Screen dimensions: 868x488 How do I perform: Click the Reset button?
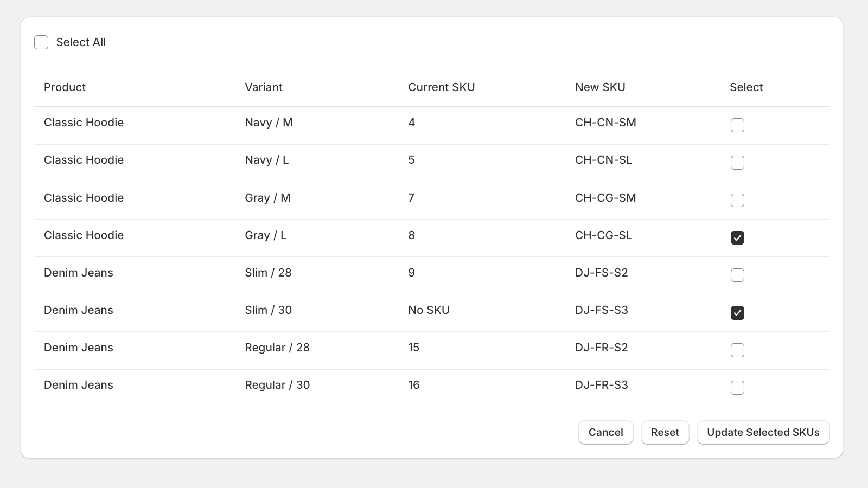665,432
